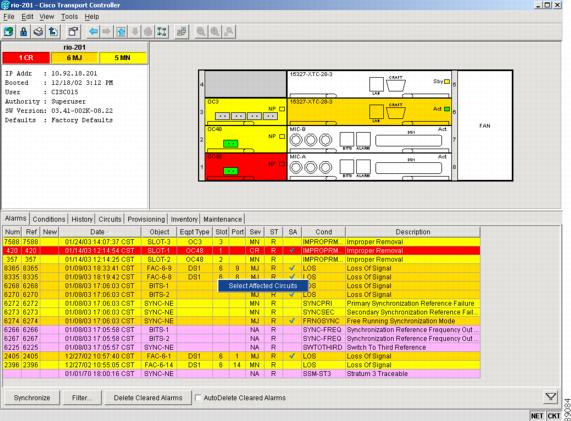Open the Edit menu
The width and height of the screenshot is (571, 421).
(x=27, y=17)
